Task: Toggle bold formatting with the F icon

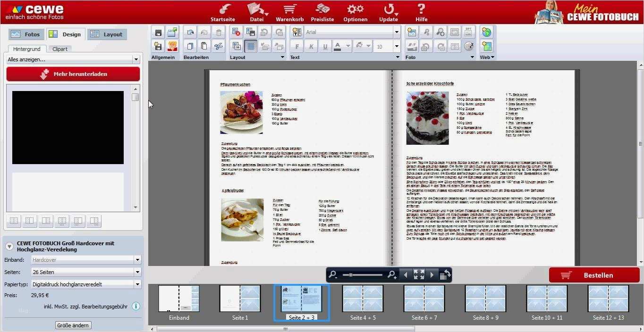Action: click(x=297, y=47)
